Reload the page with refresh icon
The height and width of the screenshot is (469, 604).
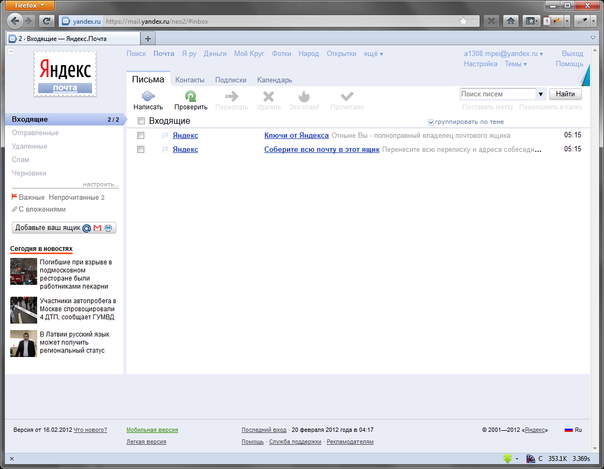[x=46, y=21]
